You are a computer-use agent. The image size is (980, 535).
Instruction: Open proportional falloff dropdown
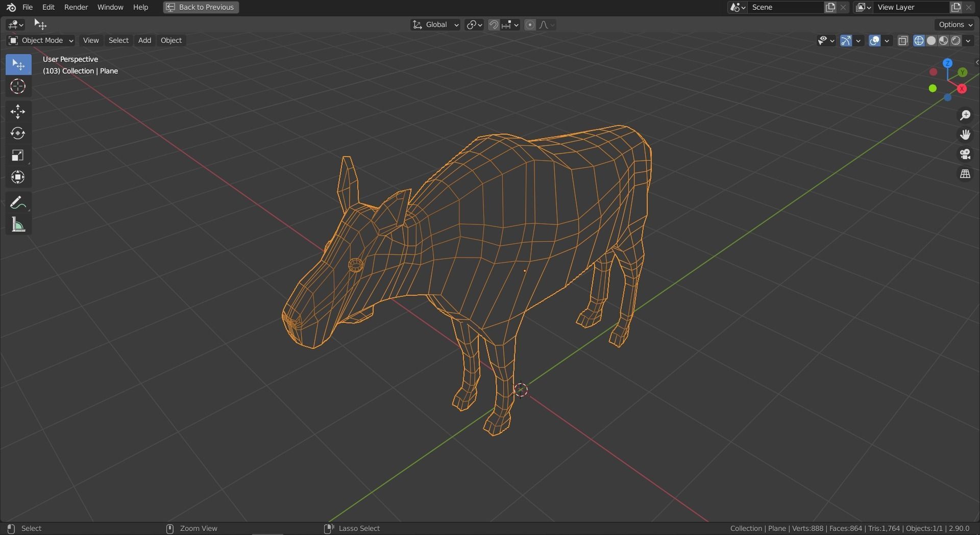547,24
